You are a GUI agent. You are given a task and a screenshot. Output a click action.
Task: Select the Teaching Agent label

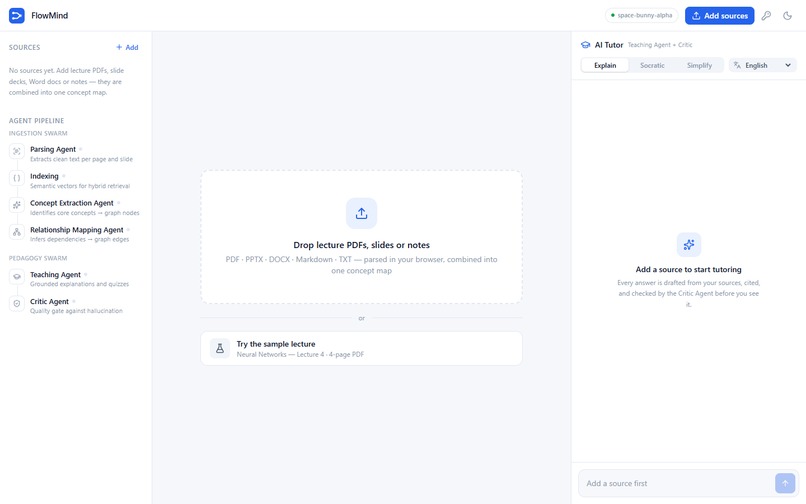point(55,275)
